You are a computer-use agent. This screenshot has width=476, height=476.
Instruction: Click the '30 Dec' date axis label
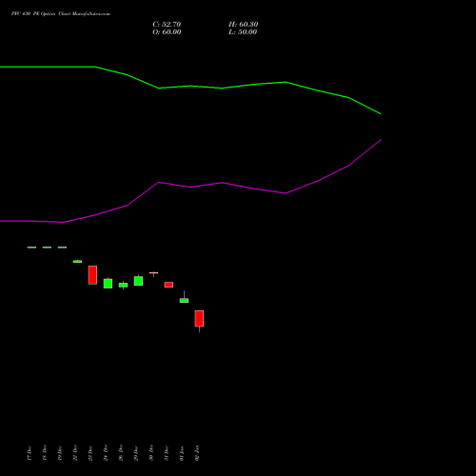[151, 453]
